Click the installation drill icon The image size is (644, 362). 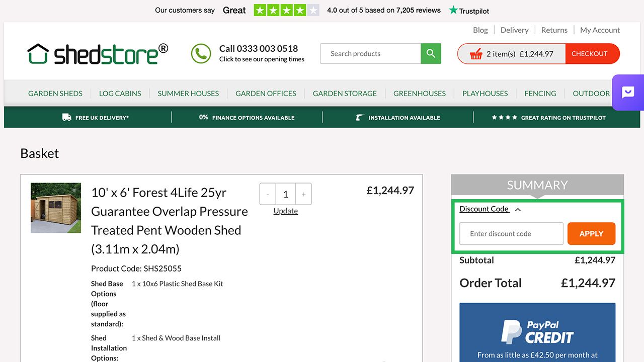click(359, 117)
